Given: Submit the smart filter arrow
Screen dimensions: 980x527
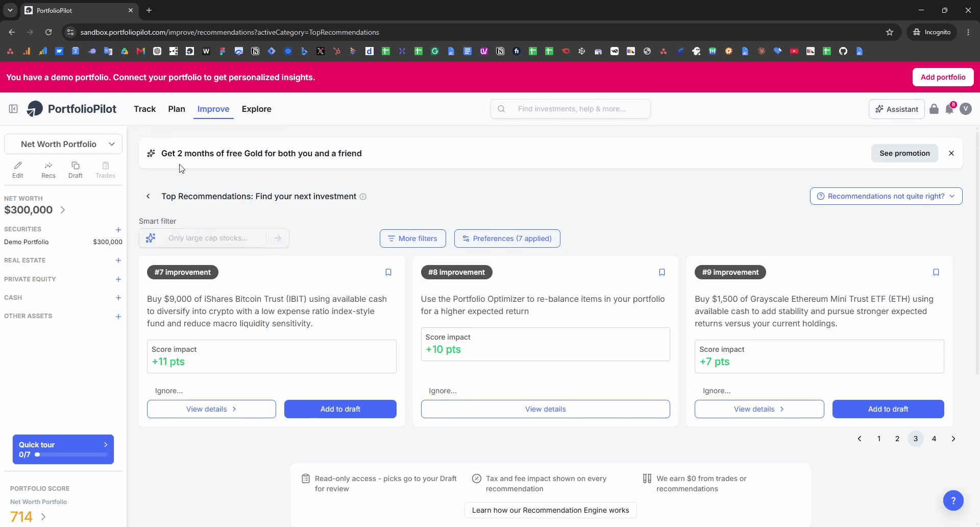Looking at the screenshot, I should [x=278, y=238].
